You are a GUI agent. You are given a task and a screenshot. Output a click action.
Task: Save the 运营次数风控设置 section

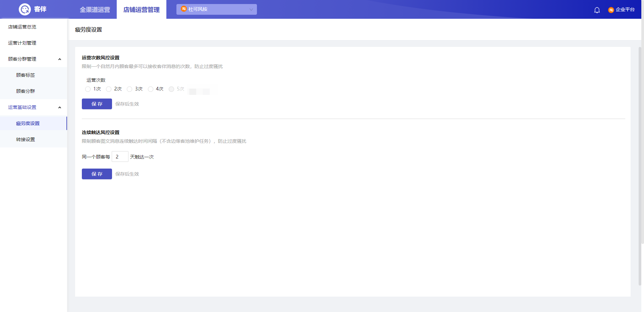pos(97,104)
